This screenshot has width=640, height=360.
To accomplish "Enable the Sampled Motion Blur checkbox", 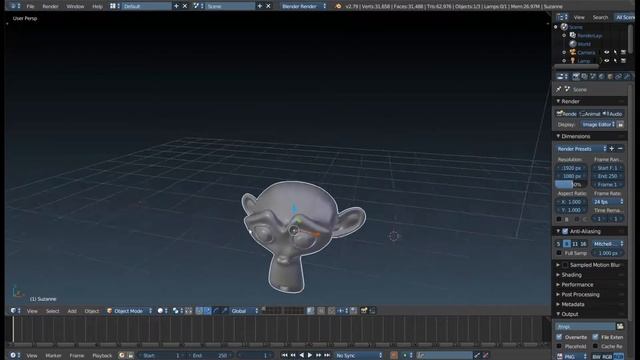I will click(565, 265).
